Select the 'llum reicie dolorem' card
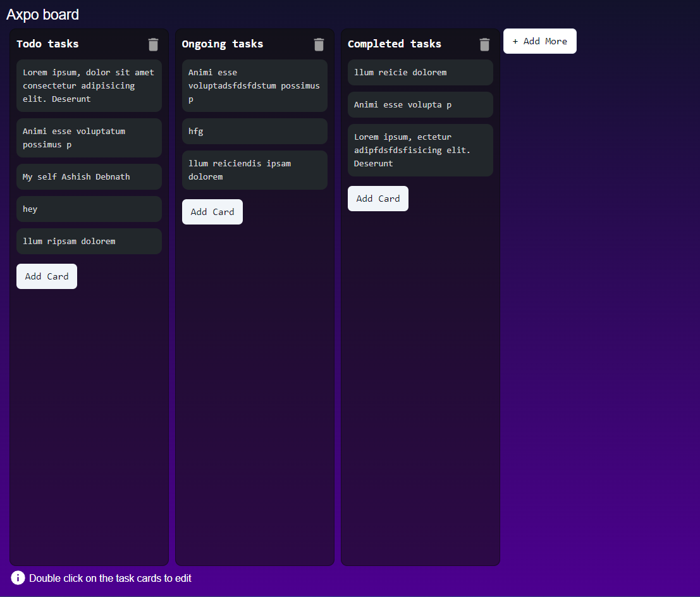The image size is (700, 597). pos(421,73)
